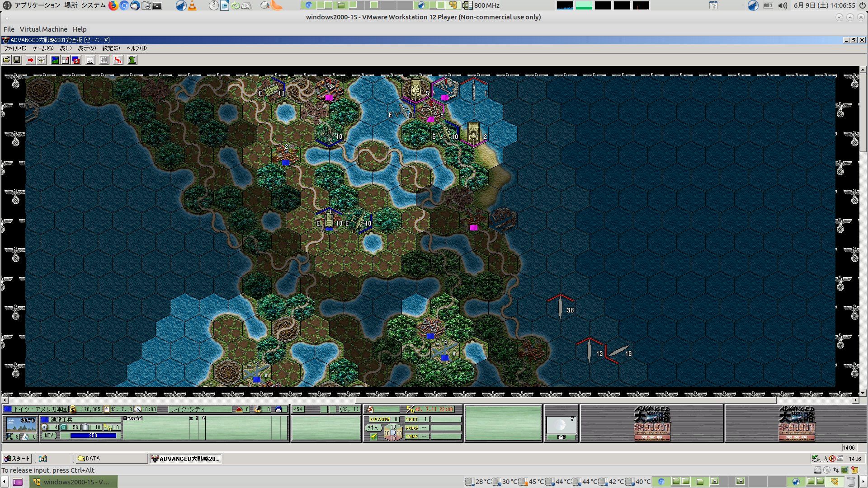
Task: Open the ファイル(F) menu
Action: pyautogui.click(x=15, y=48)
